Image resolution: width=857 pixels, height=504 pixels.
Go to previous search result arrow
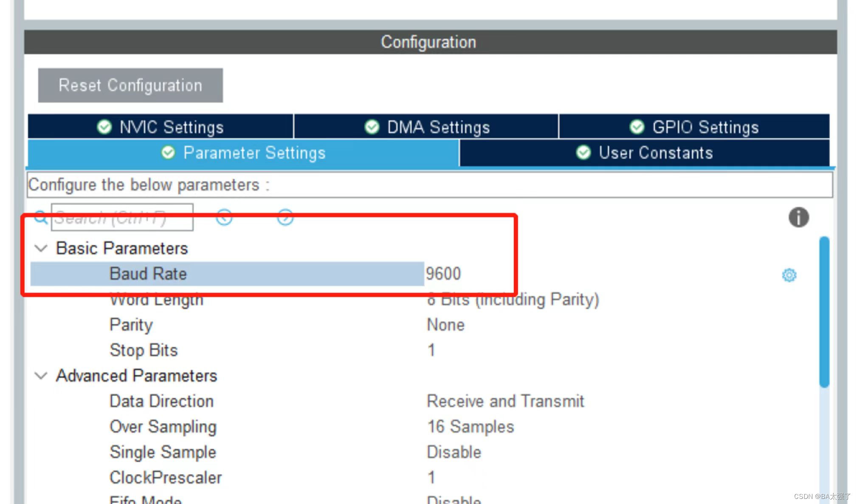point(224,217)
